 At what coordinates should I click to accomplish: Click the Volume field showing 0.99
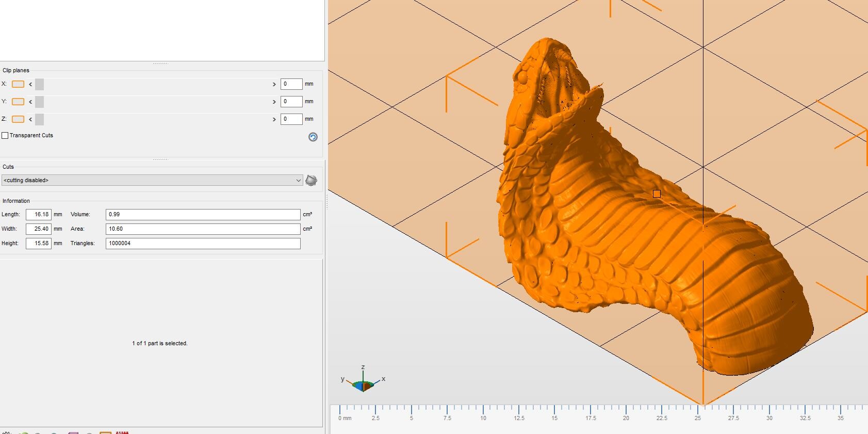203,214
